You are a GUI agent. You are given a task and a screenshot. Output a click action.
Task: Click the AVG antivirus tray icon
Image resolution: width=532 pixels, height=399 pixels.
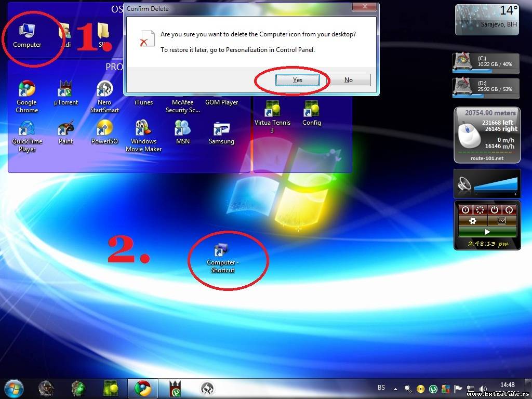[445, 389]
